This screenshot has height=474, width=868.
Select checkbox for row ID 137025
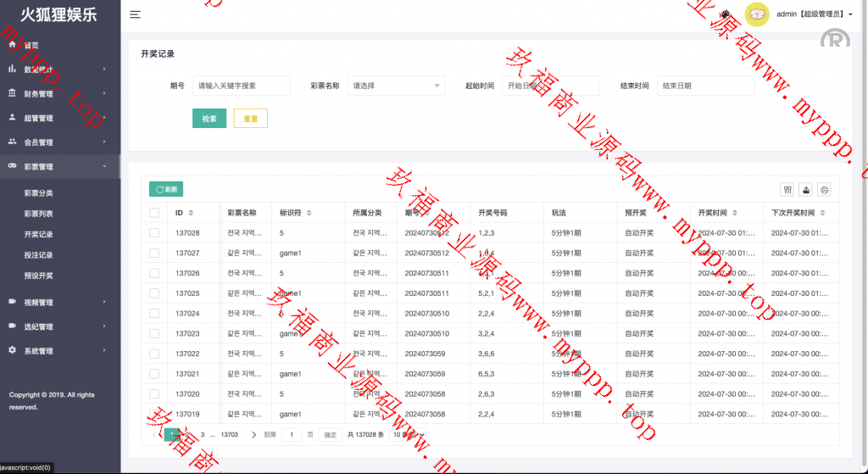coord(154,293)
